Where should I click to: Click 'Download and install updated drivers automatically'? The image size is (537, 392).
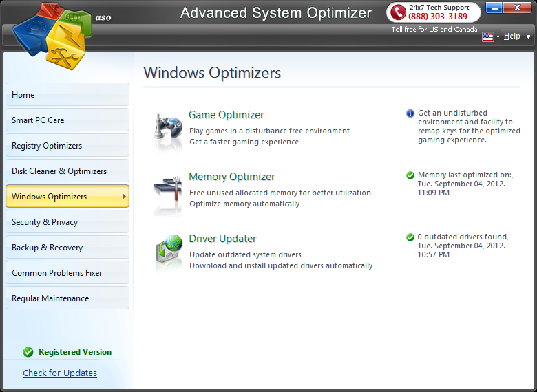[x=281, y=265]
